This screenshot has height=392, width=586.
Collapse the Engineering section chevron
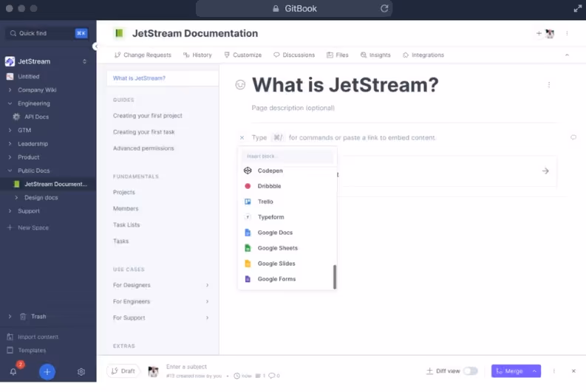10,103
